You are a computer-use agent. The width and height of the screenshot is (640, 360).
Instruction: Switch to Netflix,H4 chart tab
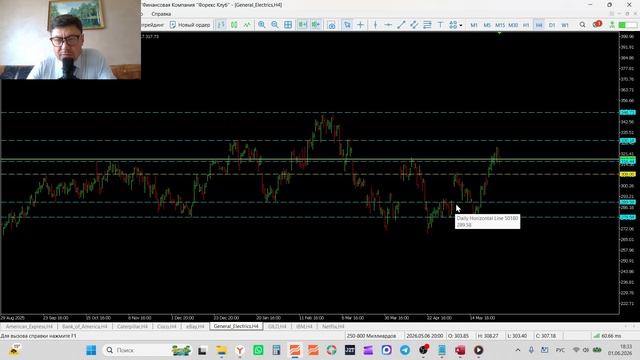pyautogui.click(x=333, y=327)
